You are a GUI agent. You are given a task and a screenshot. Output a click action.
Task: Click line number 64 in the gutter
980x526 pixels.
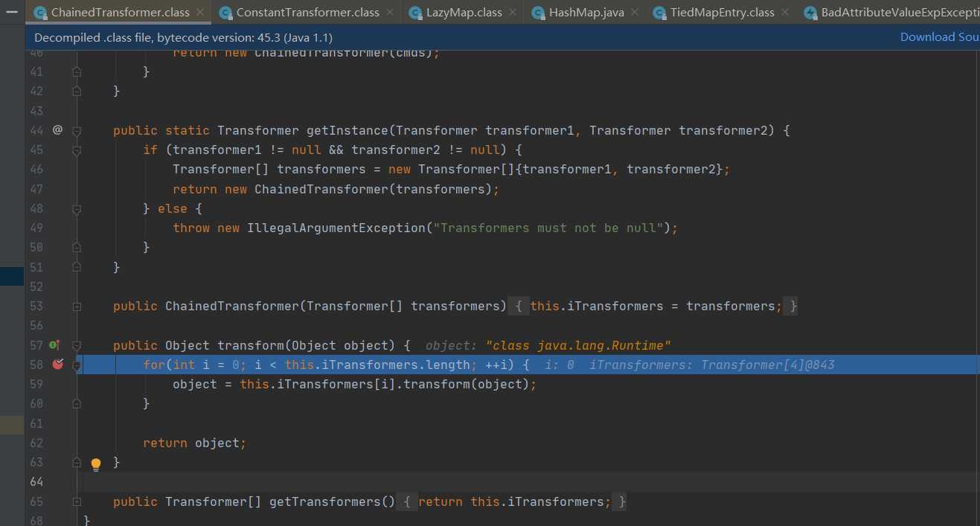point(36,481)
